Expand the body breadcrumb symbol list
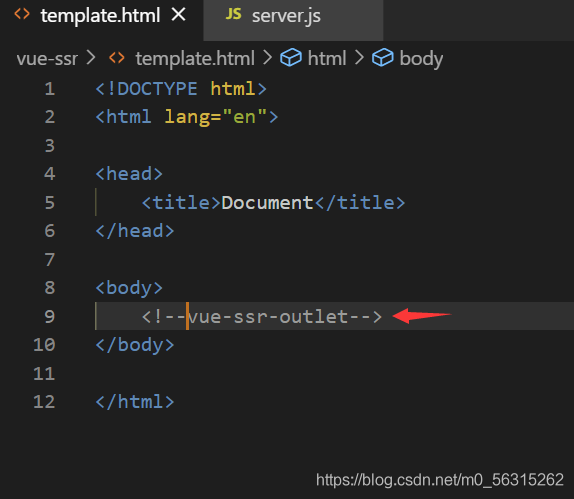Image resolution: width=574 pixels, height=499 pixels. pos(421,59)
